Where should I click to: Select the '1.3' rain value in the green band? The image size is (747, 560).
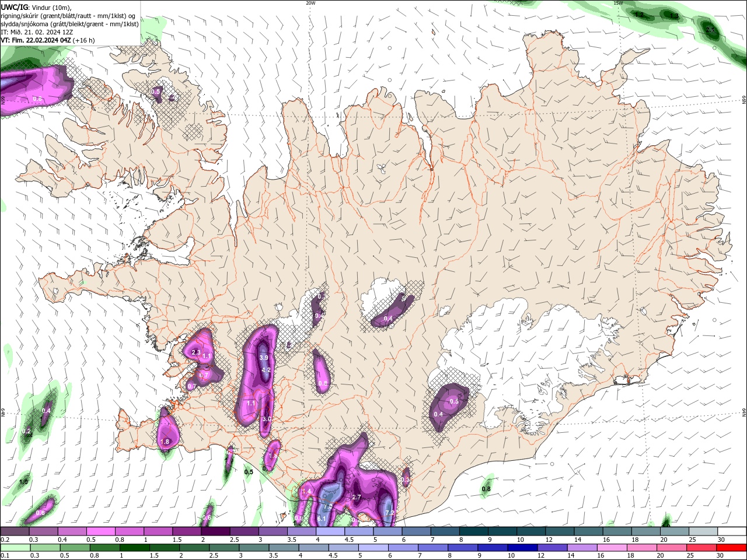coord(675,16)
